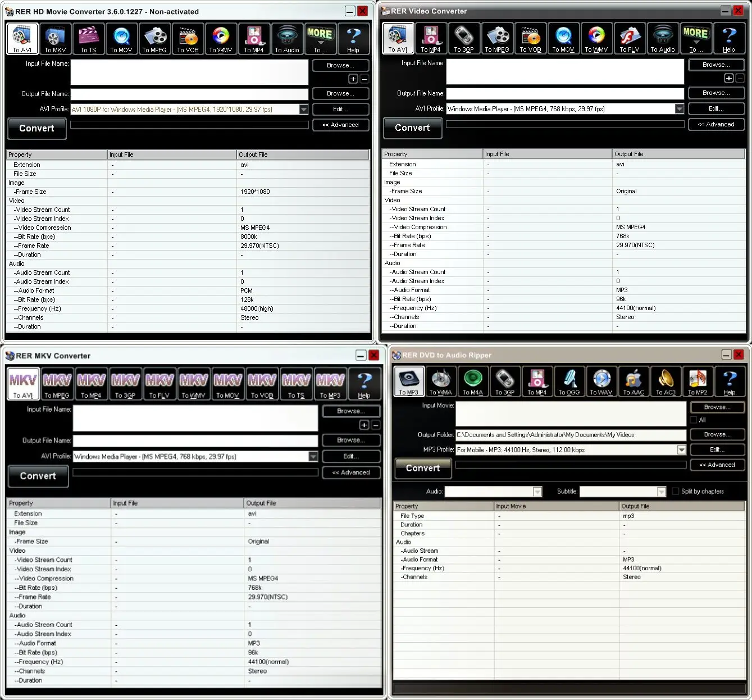
Task: Select To AAC in DVD Audio Ripper
Action: pos(633,381)
